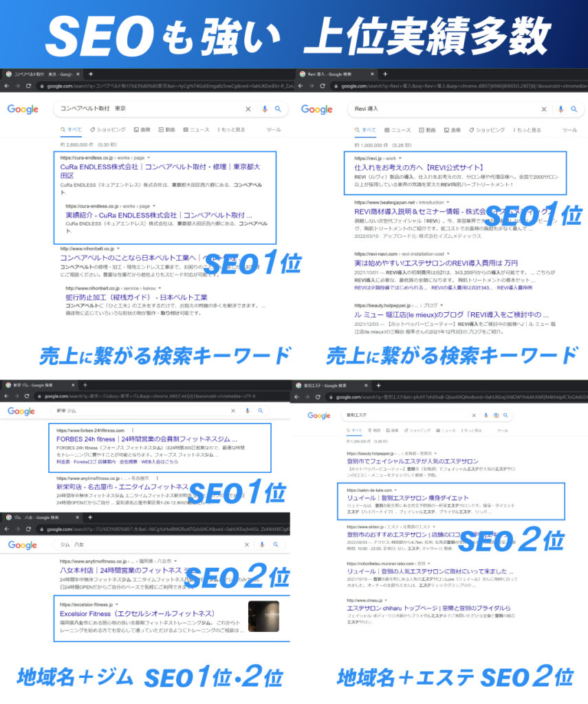
Task: Click the Google logo on the Revi 導入 page
Action: (x=318, y=109)
